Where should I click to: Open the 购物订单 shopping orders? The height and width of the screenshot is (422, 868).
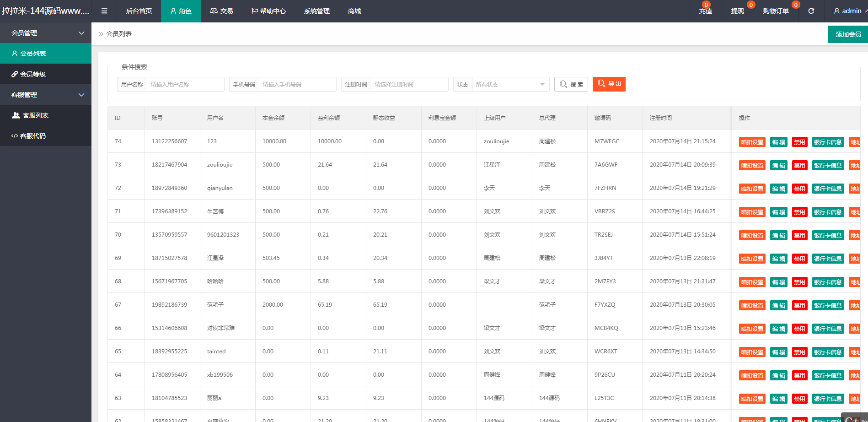click(776, 11)
